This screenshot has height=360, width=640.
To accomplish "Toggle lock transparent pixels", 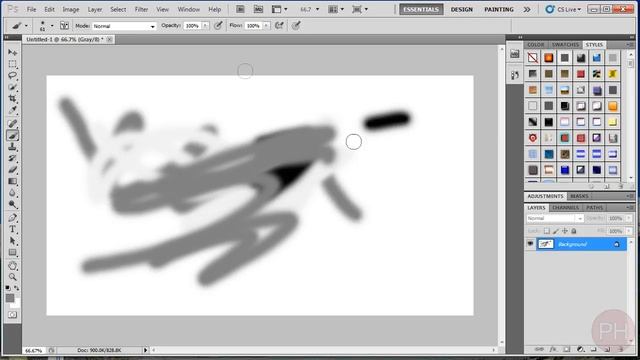I will (547, 231).
